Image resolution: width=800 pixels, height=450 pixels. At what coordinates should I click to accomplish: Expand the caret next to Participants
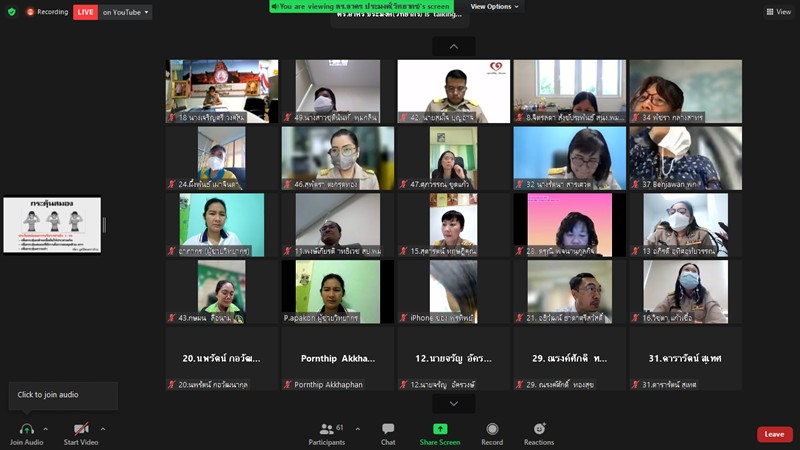(358, 429)
